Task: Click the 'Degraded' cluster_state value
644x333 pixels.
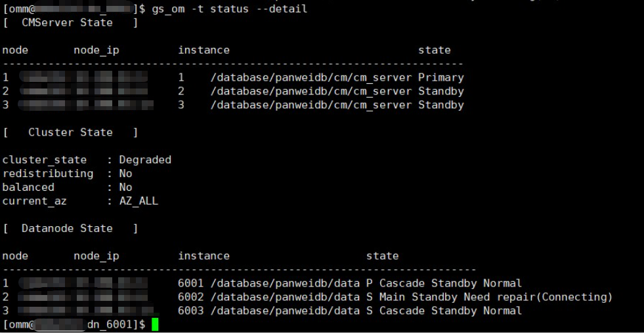Action: pyautogui.click(x=145, y=160)
